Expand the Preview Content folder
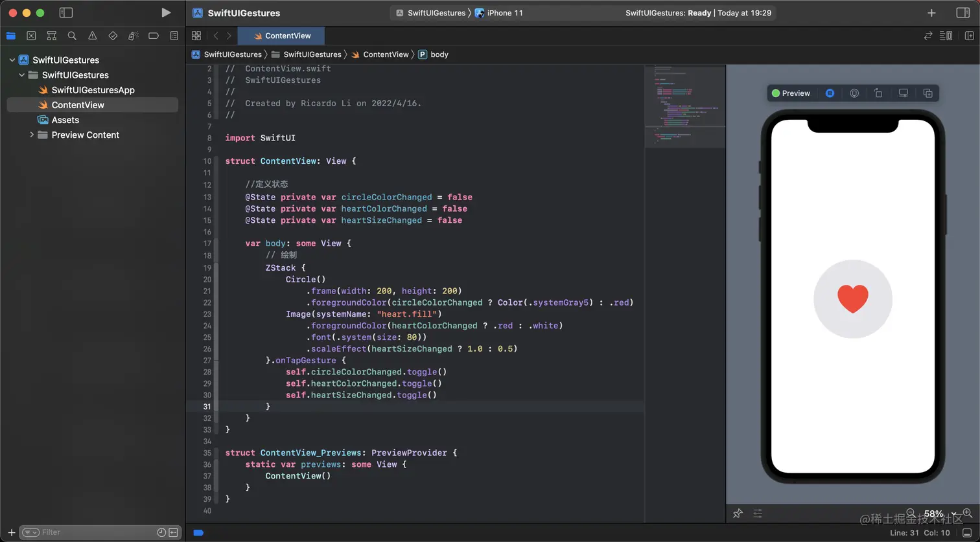This screenshot has height=542, width=980. tap(32, 135)
